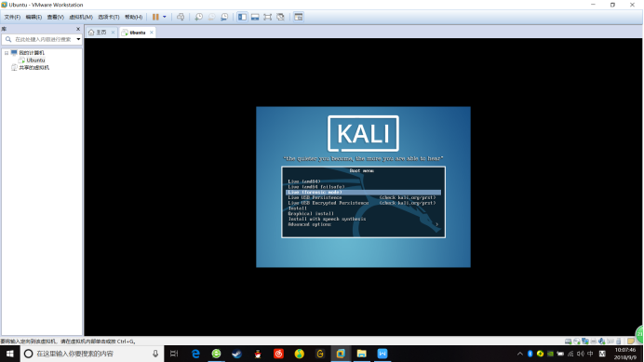
Task: Open the 帮助(H) menu
Action: (x=133, y=17)
